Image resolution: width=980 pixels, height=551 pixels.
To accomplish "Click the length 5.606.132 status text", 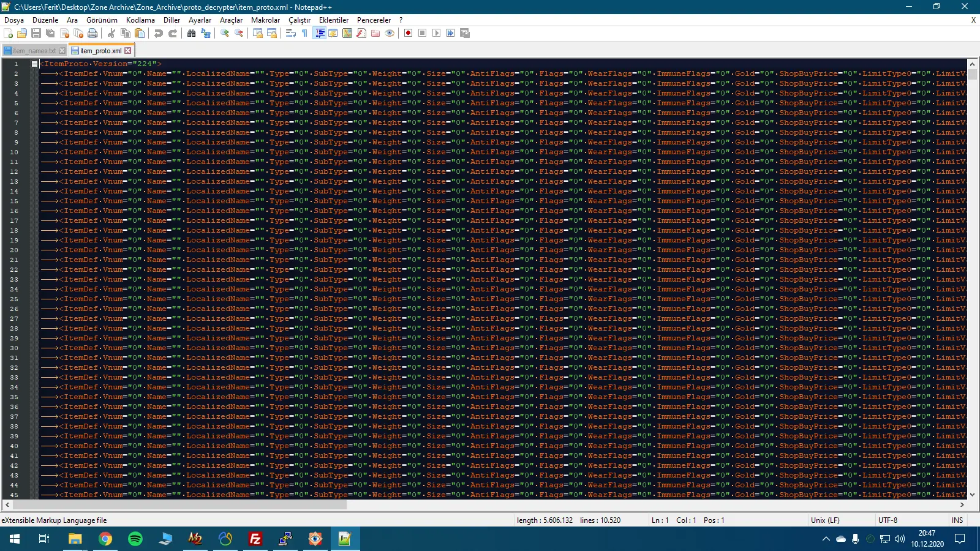I will pos(545,520).
